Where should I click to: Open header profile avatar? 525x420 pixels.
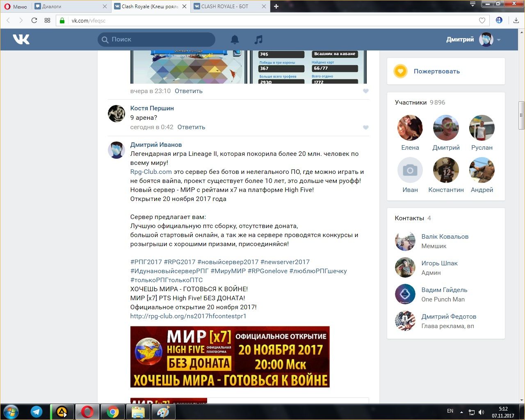[486, 39]
